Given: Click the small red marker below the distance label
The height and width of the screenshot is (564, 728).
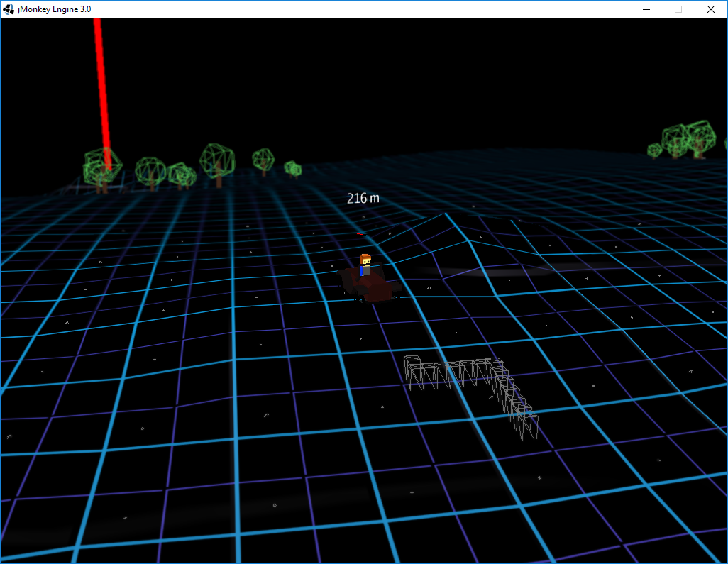Looking at the screenshot, I should pyautogui.click(x=361, y=233).
